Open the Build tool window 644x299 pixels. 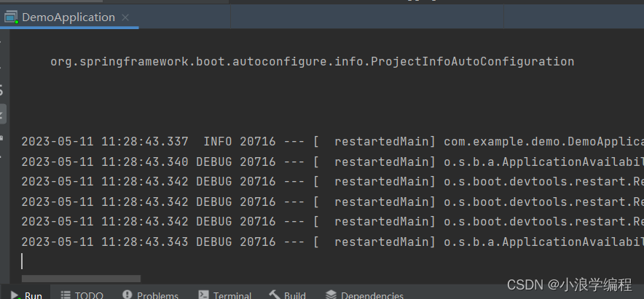(x=288, y=295)
